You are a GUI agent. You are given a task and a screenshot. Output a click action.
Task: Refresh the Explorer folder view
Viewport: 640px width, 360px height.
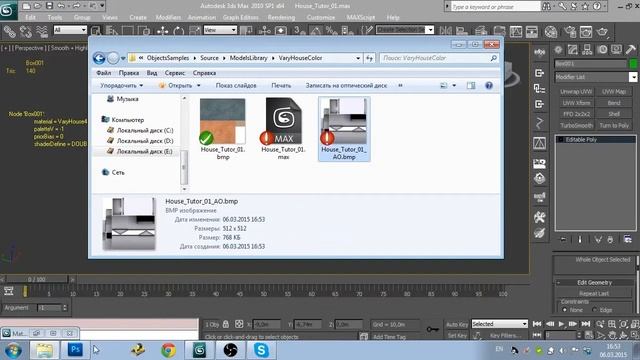[x=369, y=58]
